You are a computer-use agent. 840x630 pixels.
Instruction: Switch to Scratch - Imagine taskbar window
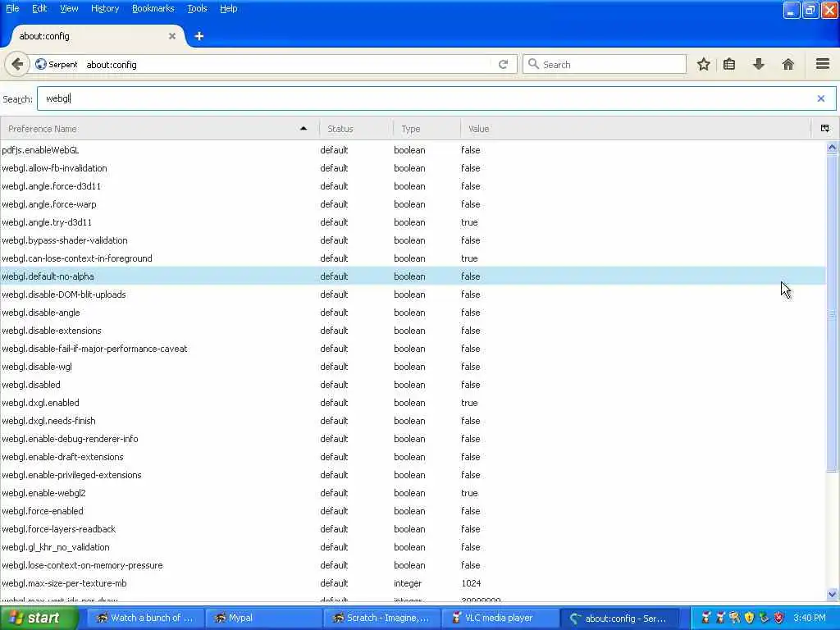tap(381, 619)
